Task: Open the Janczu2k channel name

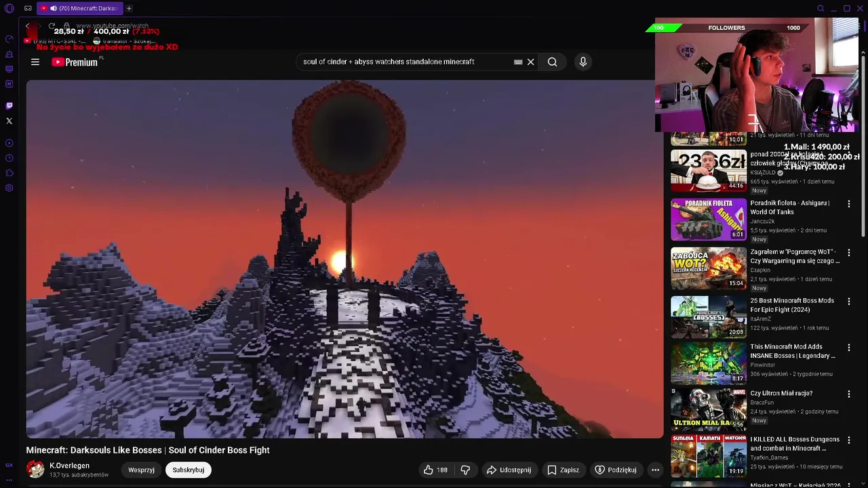Action: click(762, 221)
